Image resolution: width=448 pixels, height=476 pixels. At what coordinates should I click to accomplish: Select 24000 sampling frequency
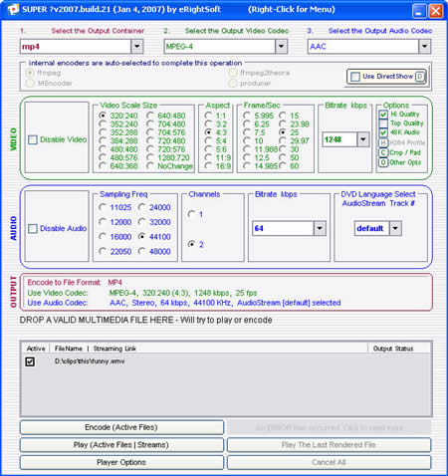(x=141, y=207)
